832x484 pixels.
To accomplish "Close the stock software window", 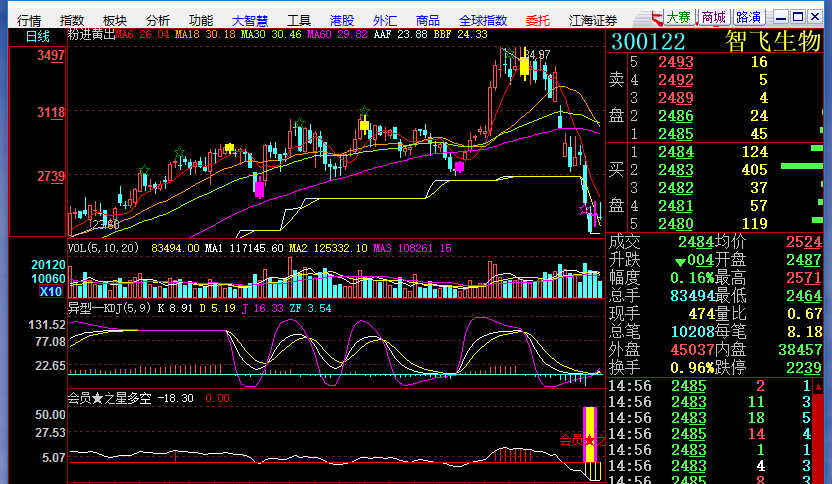I will [814, 17].
